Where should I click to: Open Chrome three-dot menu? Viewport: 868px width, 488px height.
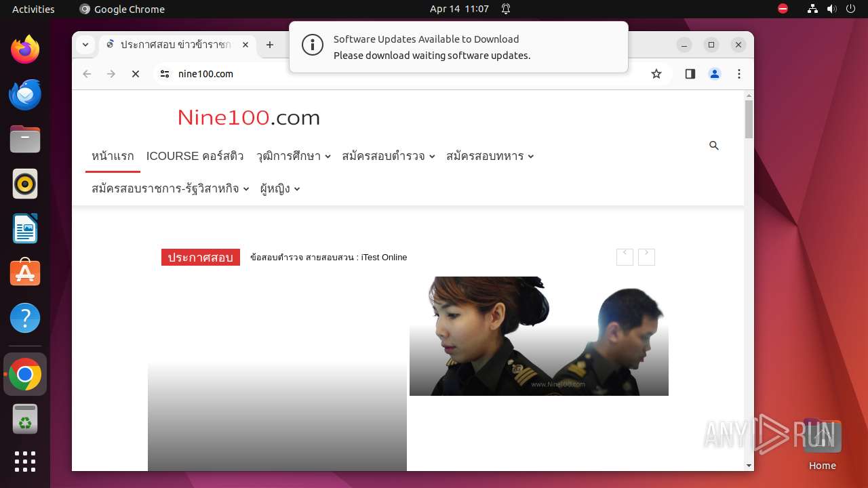click(x=739, y=74)
